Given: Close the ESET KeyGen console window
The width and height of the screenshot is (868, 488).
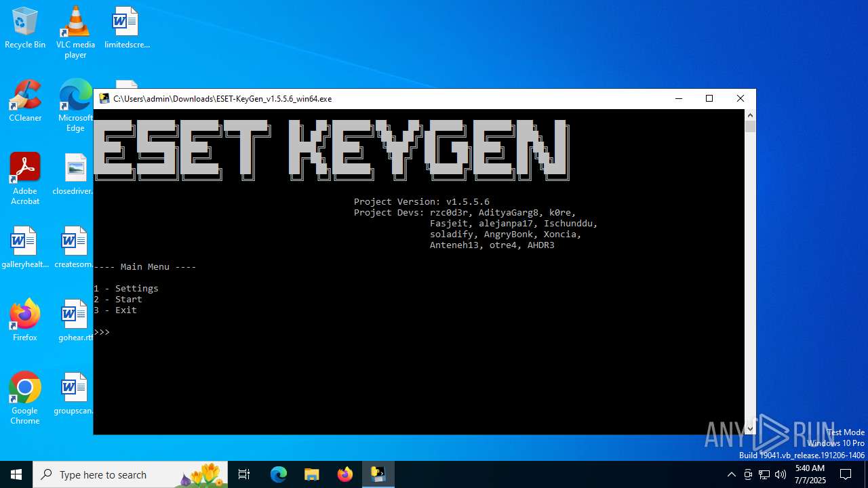Looking at the screenshot, I should click(741, 98).
